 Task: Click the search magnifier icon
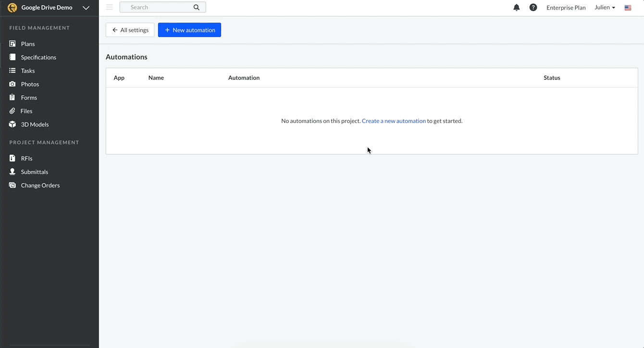coord(196,7)
